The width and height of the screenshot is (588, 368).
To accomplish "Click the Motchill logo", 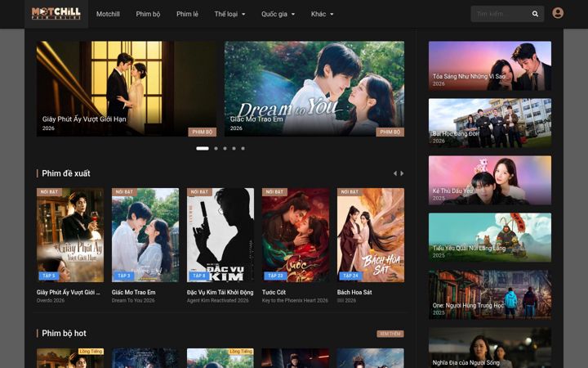I will (56, 14).
